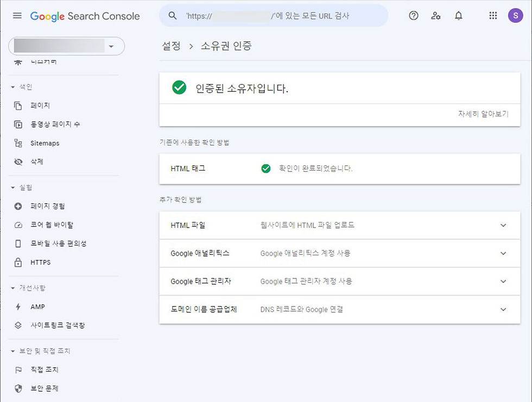Click the green check beside 확인이 완료되었습니다
Screen dimensions: 532x402
266,168
